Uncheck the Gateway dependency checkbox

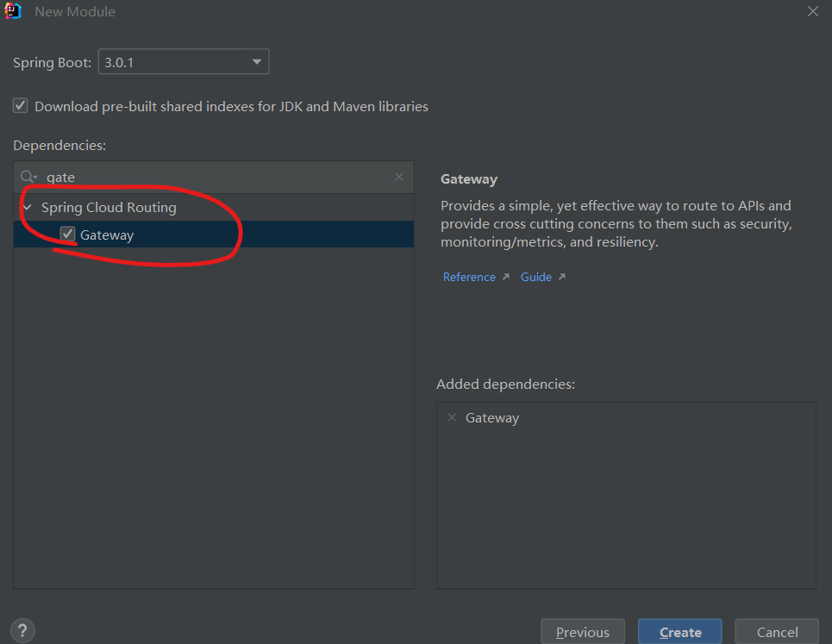tap(67, 234)
